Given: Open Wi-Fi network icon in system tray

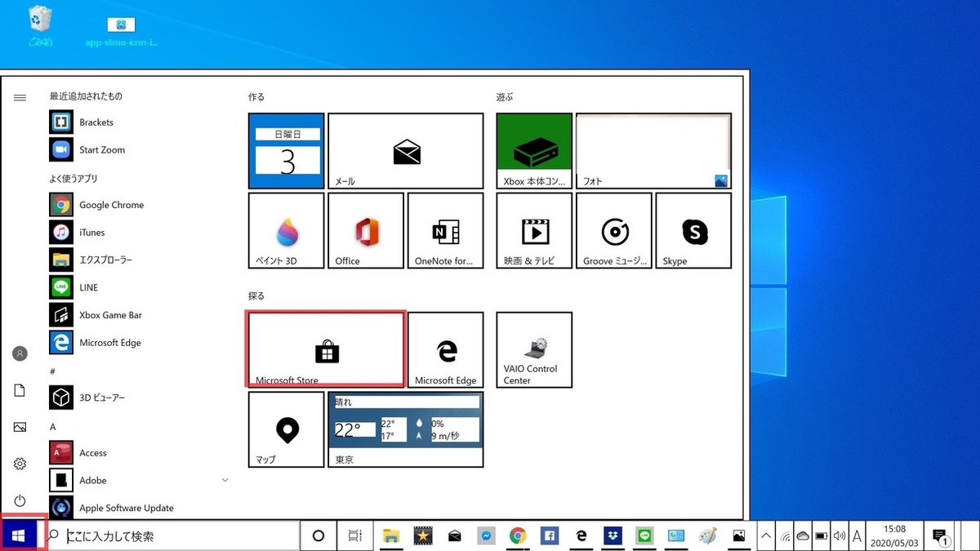Looking at the screenshot, I should 785,536.
